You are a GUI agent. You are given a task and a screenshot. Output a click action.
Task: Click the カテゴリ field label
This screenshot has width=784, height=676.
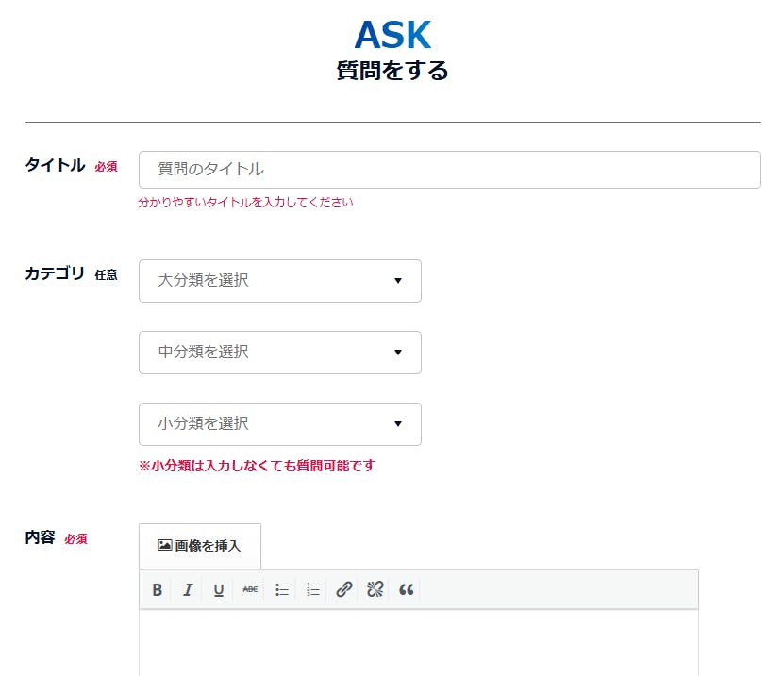[55, 274]
